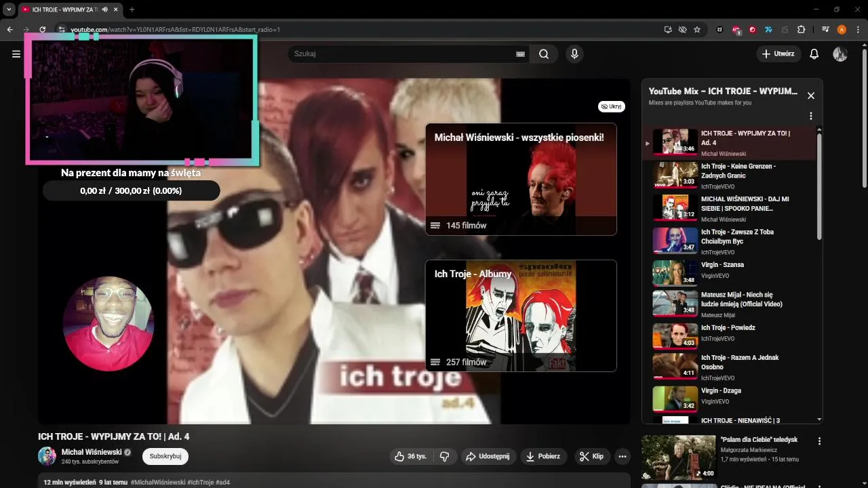
Task: Click the blue 7TV extension icon
Action: tap(768, 30)
